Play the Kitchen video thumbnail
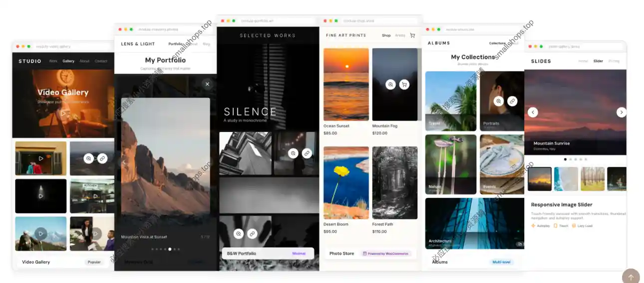 95,196
